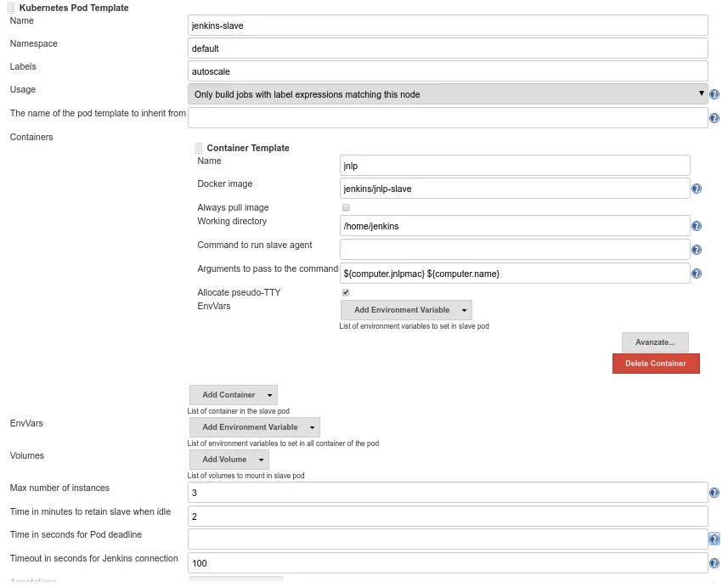The height and width of the screenshot is (587, 728).
Task: Open help for pod template inheritance field
Action: point(714,118)
